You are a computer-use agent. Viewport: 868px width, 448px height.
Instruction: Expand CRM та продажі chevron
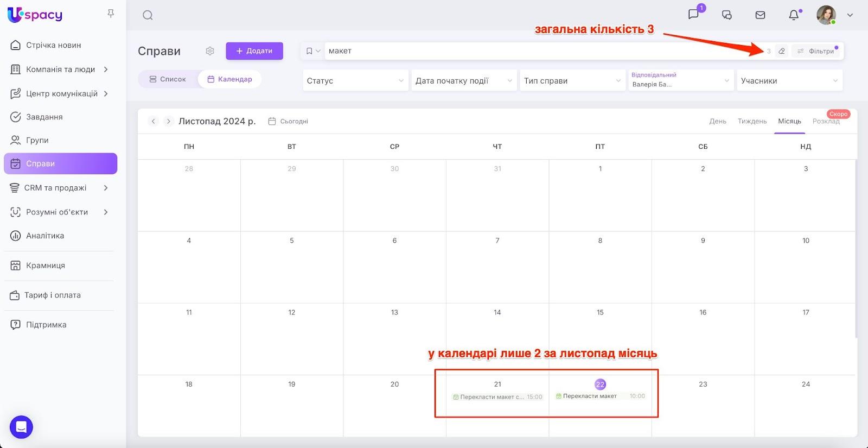pyautogui.click(x=106, y=188)
